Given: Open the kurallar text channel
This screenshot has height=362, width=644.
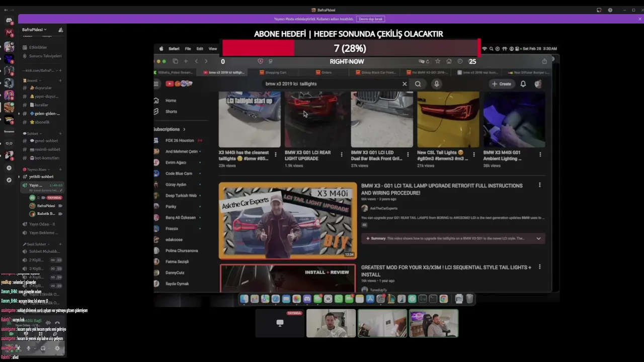Looking at the screenshot, I should 42,105.
